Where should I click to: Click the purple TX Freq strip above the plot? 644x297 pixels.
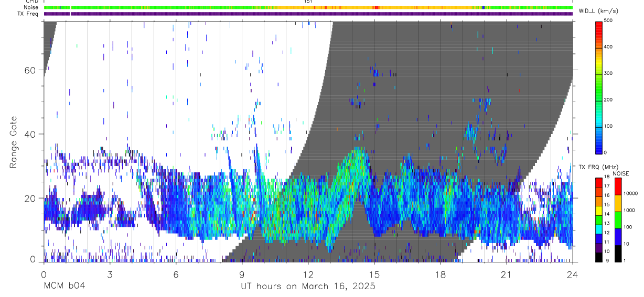[x=308, y=14]
